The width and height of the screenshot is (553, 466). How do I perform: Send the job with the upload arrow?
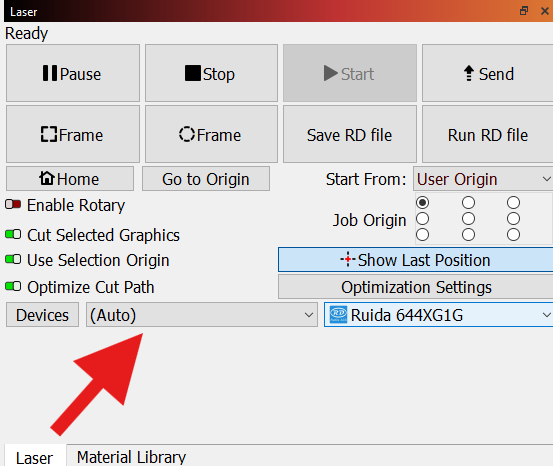point(488,73)
